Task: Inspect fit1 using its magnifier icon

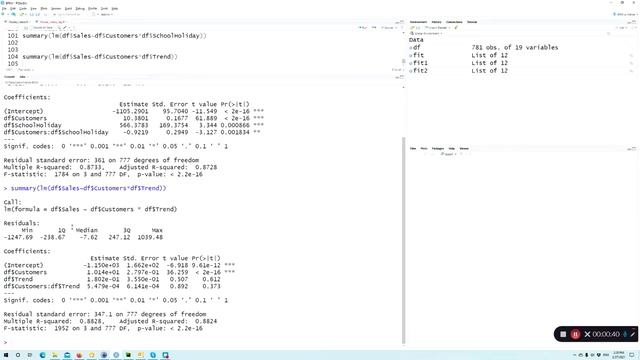Action: coord(631,63)
